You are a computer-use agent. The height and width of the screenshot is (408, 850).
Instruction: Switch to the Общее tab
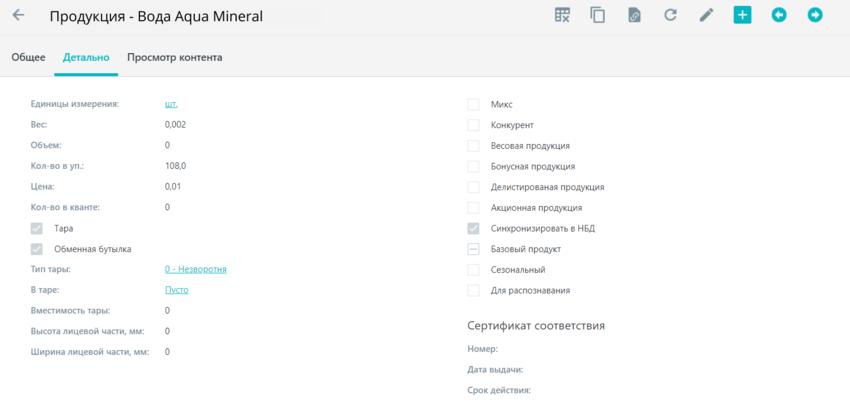28,57
